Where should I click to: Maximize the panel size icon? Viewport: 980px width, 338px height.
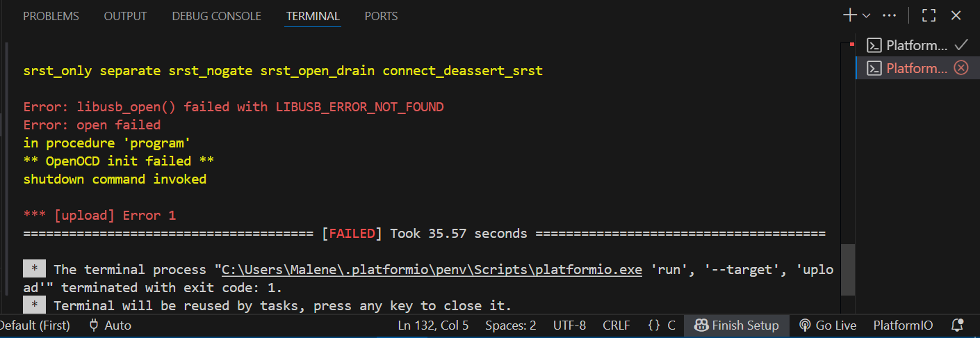[929, 15]
